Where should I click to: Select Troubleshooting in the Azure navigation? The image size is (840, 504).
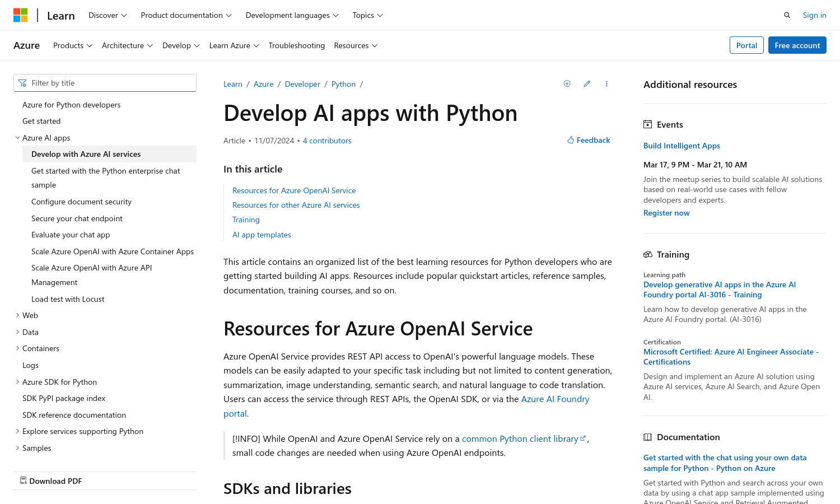click(x=297, y=45)
